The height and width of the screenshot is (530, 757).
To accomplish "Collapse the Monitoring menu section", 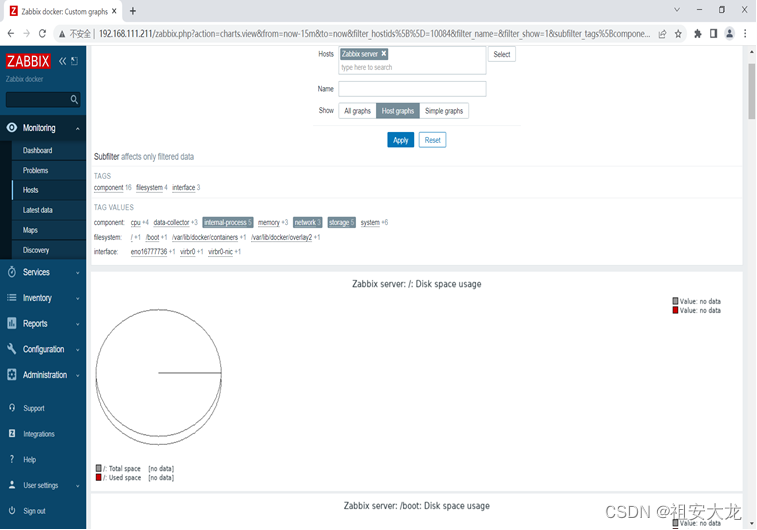I will pos(77,128).
